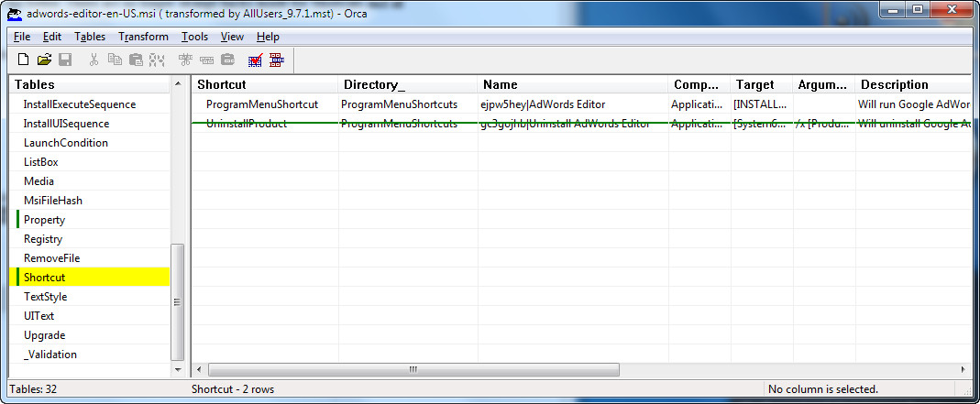Click the Paste Row toolbar icon
The width and height of the screenshot is (980, 404).
tap(227, 60)
